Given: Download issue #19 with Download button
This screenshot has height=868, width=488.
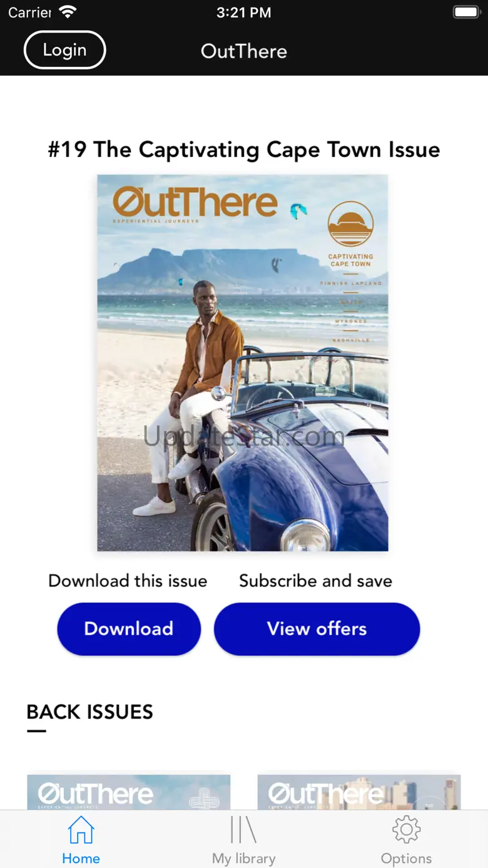Looking at the screenshot, I should pyautogui.click(x=129, y=629).
